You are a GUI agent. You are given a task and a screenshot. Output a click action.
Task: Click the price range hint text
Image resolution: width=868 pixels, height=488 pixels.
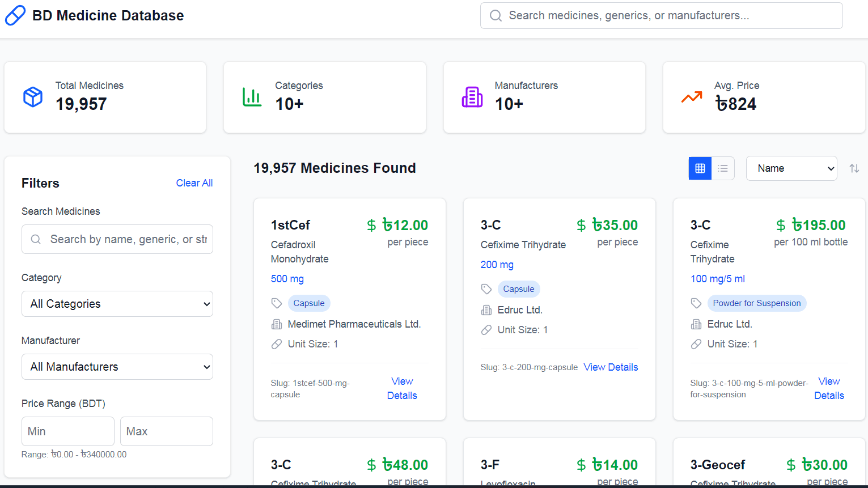point(74,455)
